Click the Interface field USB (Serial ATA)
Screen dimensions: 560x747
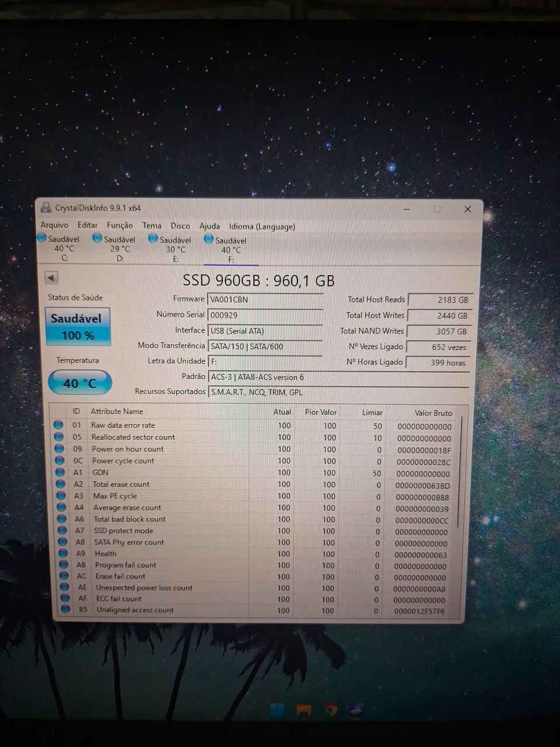point(265,331)
